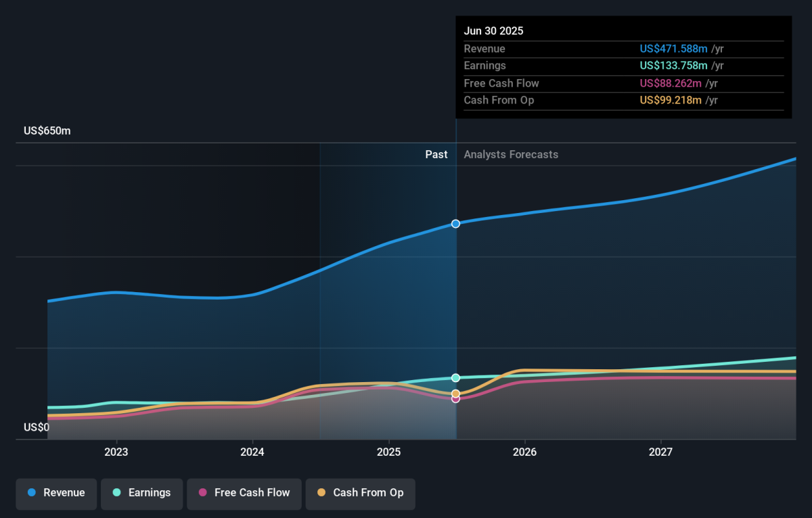Click the 2023 x-axis label
Image resolution: width=812 pixels, height=518 pixels.
(116, 452)
